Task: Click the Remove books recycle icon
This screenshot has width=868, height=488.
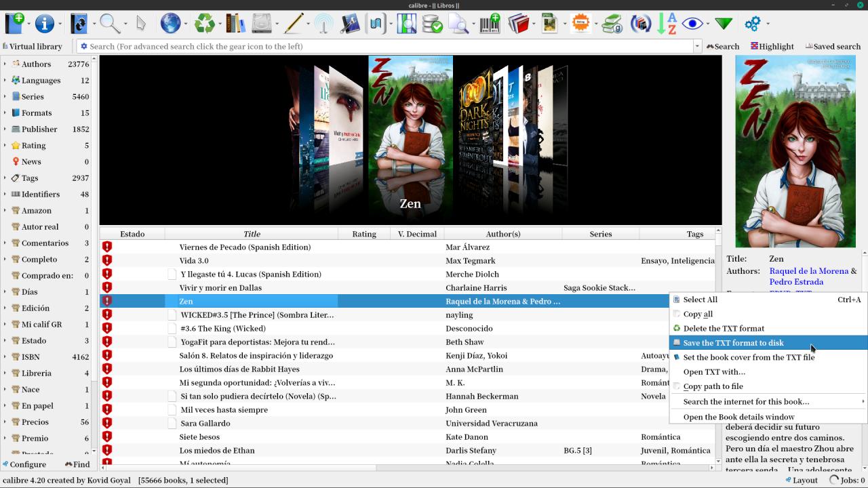Action: point(204,24)
